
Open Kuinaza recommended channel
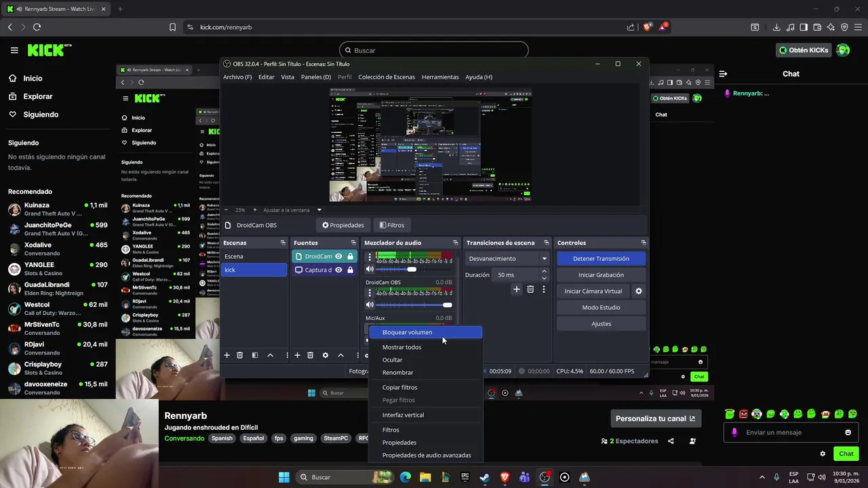58,209
